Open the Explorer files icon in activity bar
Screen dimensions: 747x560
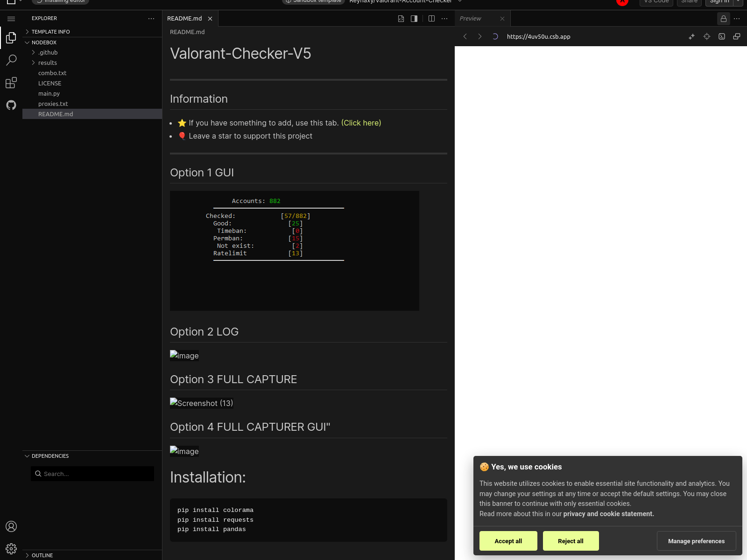click(x=11, y=38)
